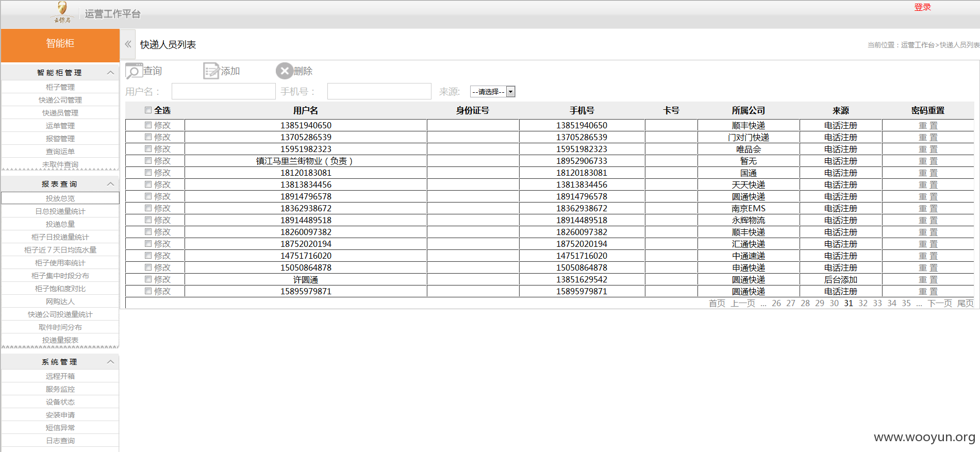Screen dimensions: 980x452
Task: Toggle the 全选 select-all checkbox
Action: pyautogui.click(x=148, y=110)
